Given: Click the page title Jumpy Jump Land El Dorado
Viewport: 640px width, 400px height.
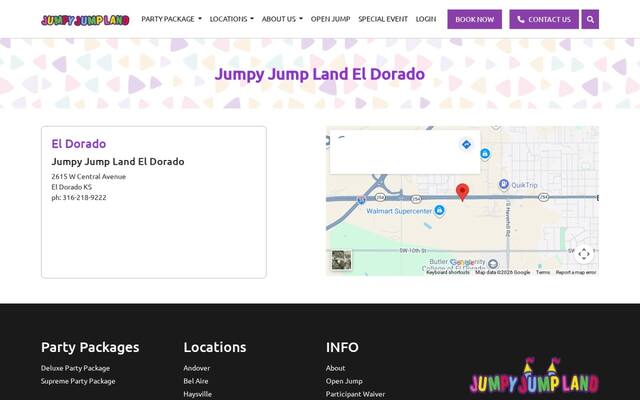Looking at the screenshot, I should (320, 74).
